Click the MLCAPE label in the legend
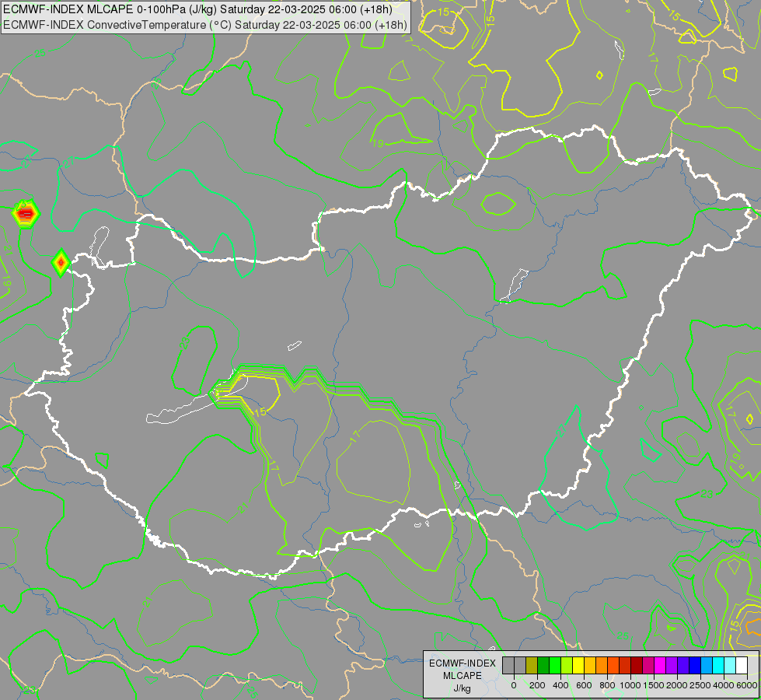Screen dimensions: 761x700 (x=463, y=676)
